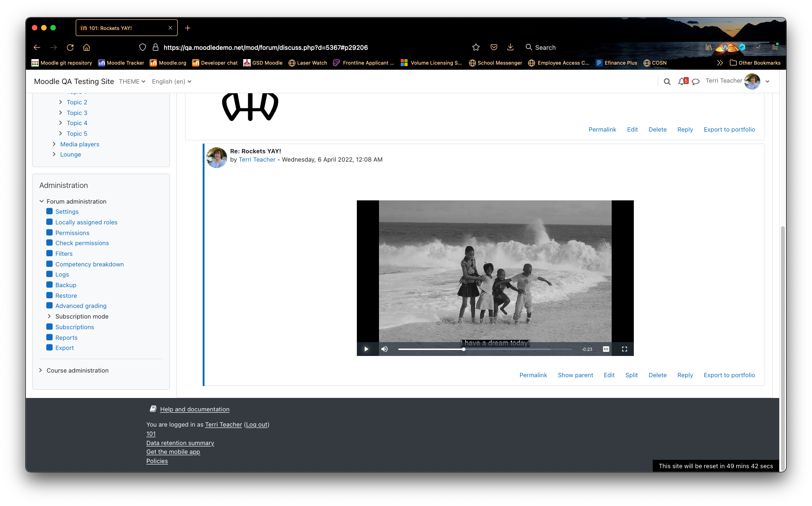This screenshot has height=506, width=812.
Task: Bookmark the page with star icon
Action: point(476,47)
